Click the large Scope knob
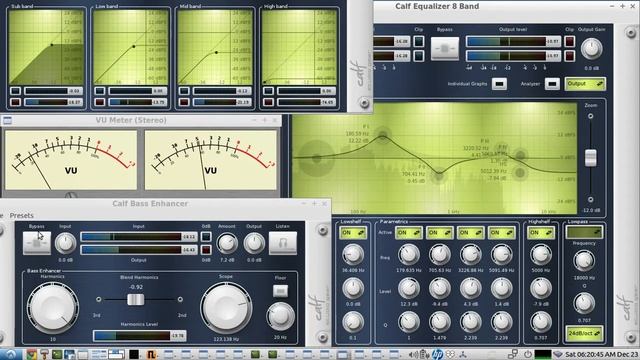This screenshot has width=640, height=360. [x=226, y=307]
